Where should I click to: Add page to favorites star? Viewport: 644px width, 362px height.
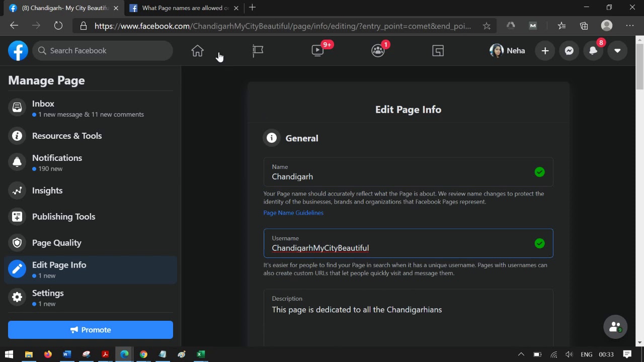pyautogui.click(x=487, y=26)
